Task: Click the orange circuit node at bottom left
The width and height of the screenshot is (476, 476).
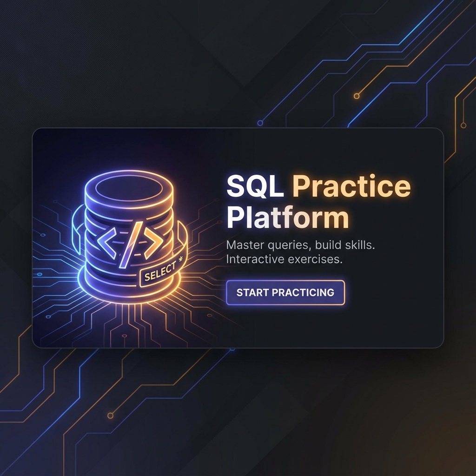Action: tap(110, 415)
